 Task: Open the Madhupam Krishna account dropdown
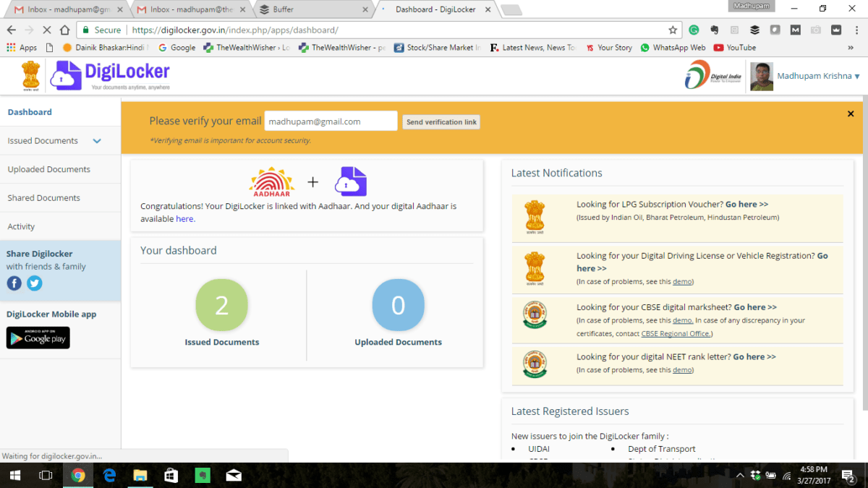818,76
